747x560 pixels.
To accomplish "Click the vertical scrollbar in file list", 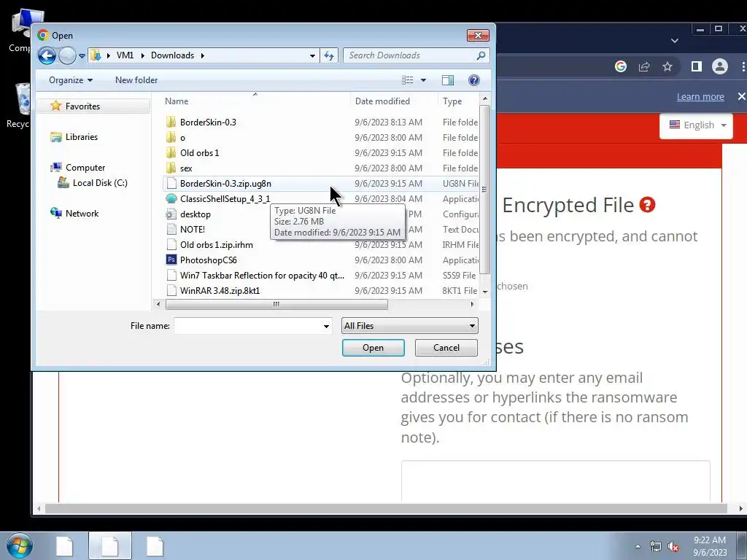I will [485, 190].
